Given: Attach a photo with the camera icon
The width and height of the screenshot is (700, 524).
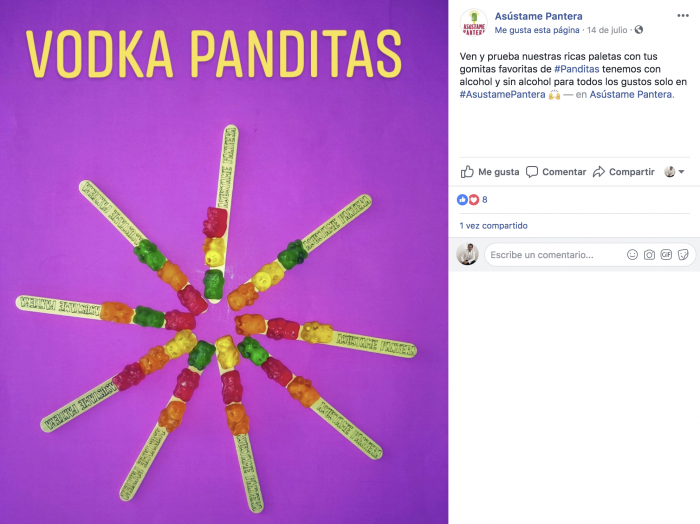Looking at the screenshot, I should point(649,255).
